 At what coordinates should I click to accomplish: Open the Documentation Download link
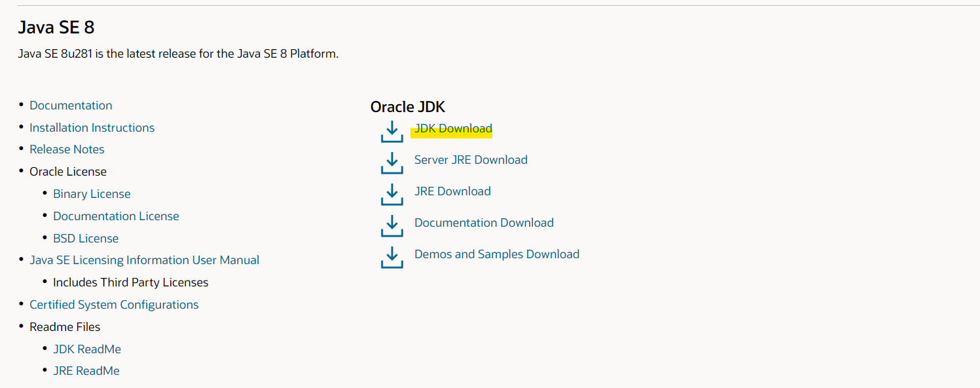point(484,223)
